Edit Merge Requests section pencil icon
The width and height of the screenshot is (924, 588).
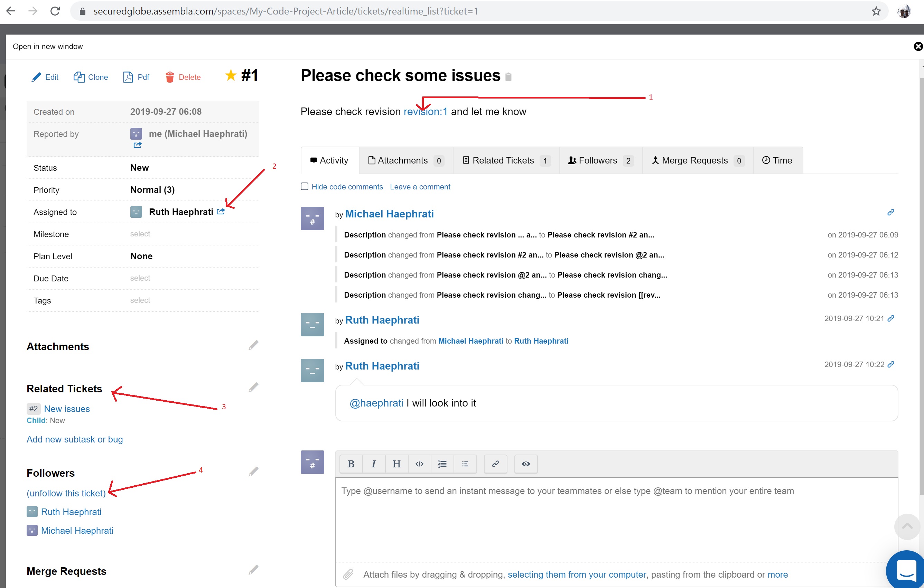click(253, 570)
